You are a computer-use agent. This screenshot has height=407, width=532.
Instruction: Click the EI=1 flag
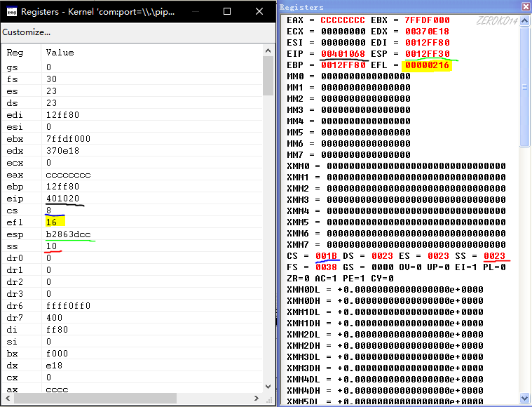point(466,267)
